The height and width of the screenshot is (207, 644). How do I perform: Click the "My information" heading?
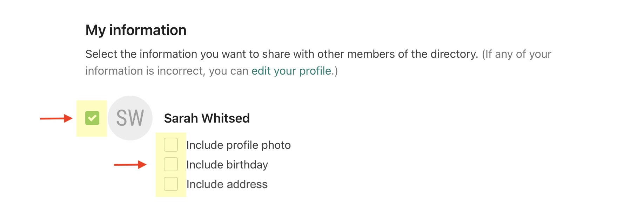coord(136,30)
